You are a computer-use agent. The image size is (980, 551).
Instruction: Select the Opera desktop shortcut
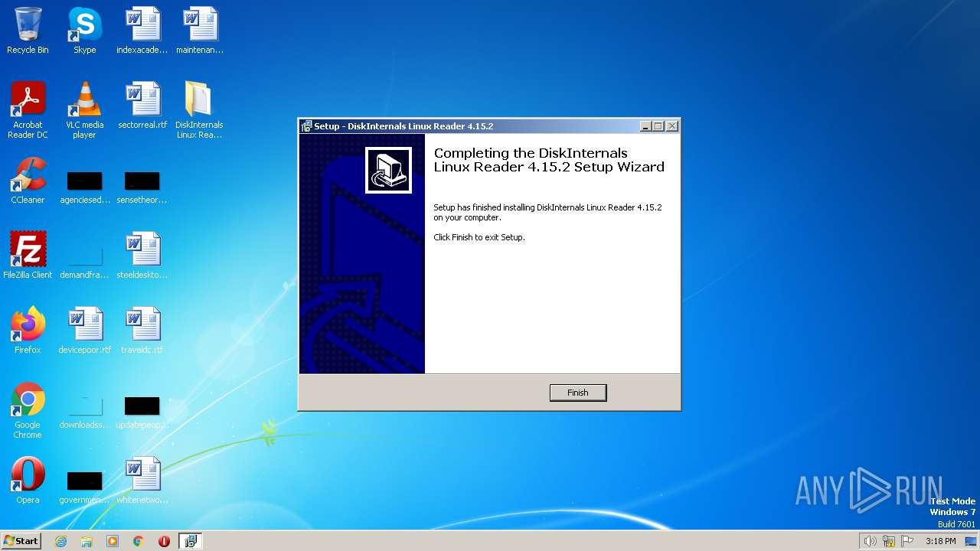coord(28,481)
